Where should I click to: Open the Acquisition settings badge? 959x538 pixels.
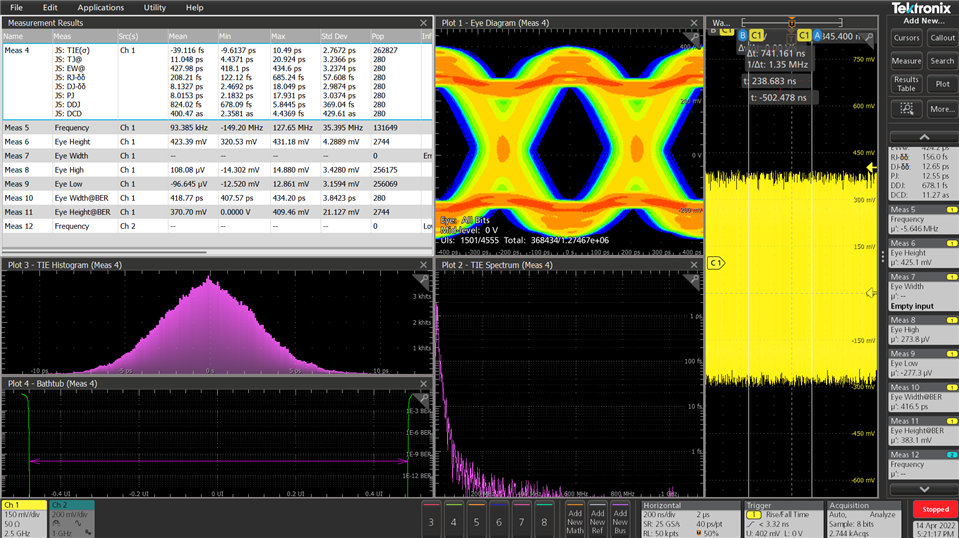pyautogui.click(x=864, y=519)
